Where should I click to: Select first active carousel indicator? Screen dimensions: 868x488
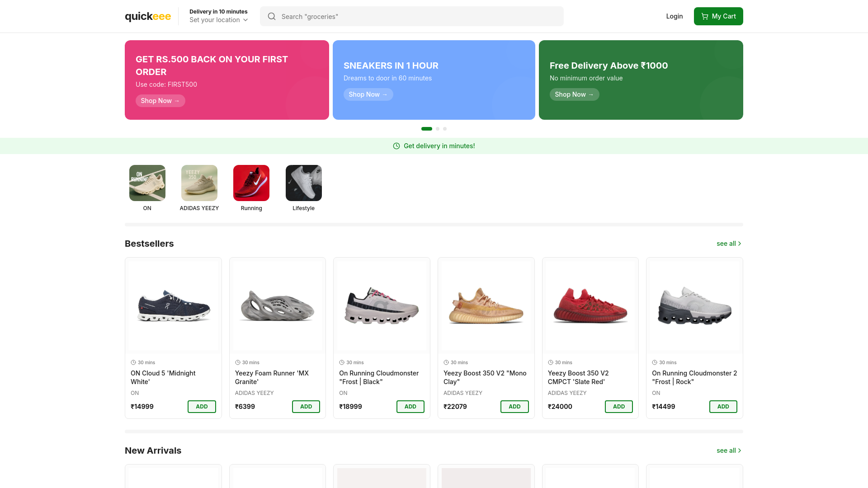[x=426, y=129]
